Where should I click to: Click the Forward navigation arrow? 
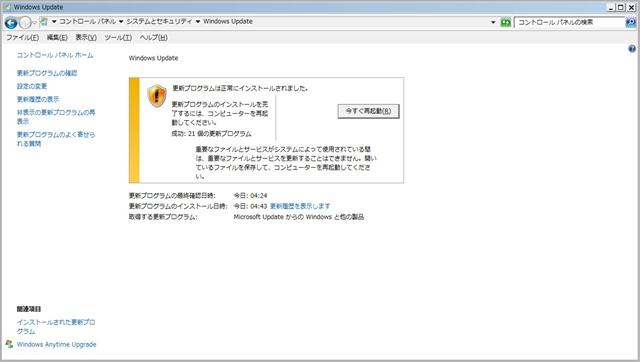(x=25, y=23)
